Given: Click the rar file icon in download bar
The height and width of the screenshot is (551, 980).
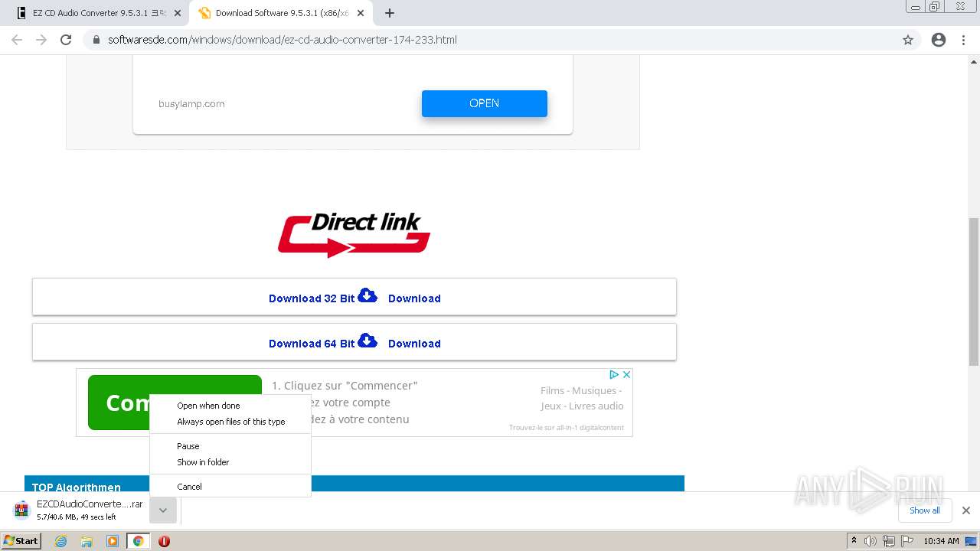Looking at the screenshot, I should coord(22,510).
